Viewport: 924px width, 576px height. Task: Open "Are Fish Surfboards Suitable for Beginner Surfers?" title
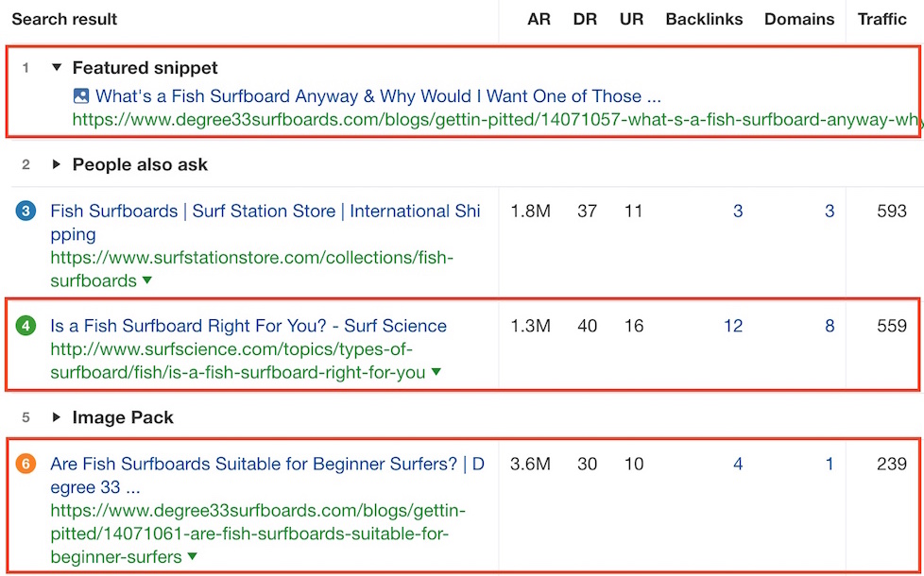[267, 476]
